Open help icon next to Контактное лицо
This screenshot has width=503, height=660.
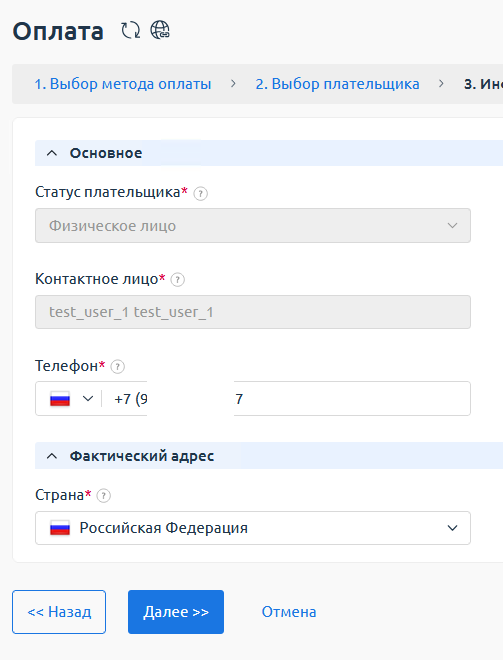tap(178, 279)
